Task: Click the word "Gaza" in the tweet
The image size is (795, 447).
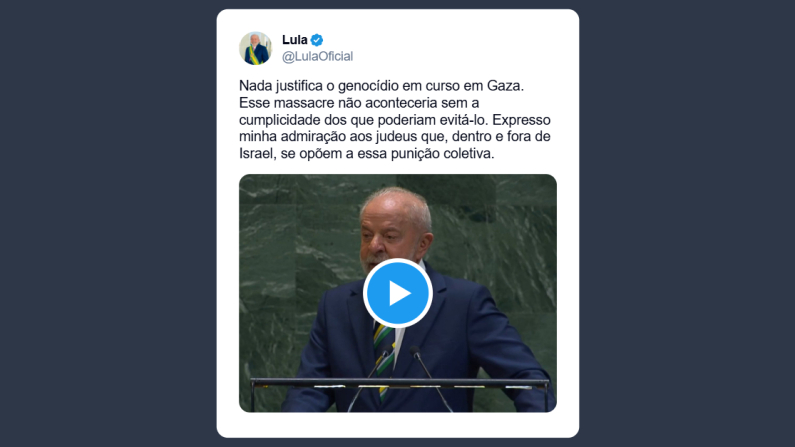Action: point(503,86)
